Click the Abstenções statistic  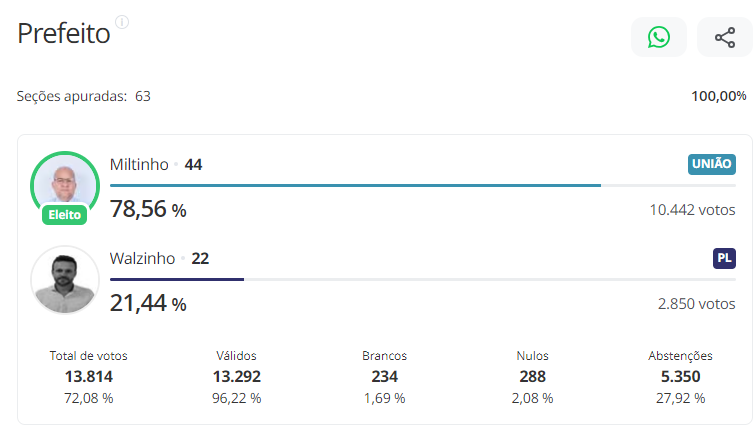[680, 376]
